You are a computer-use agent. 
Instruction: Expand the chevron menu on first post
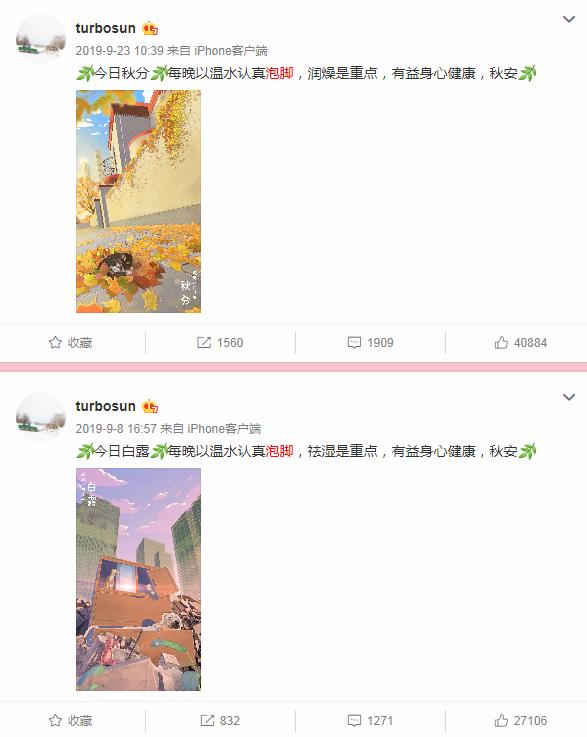pyautogui.click(x=569, y=19)
